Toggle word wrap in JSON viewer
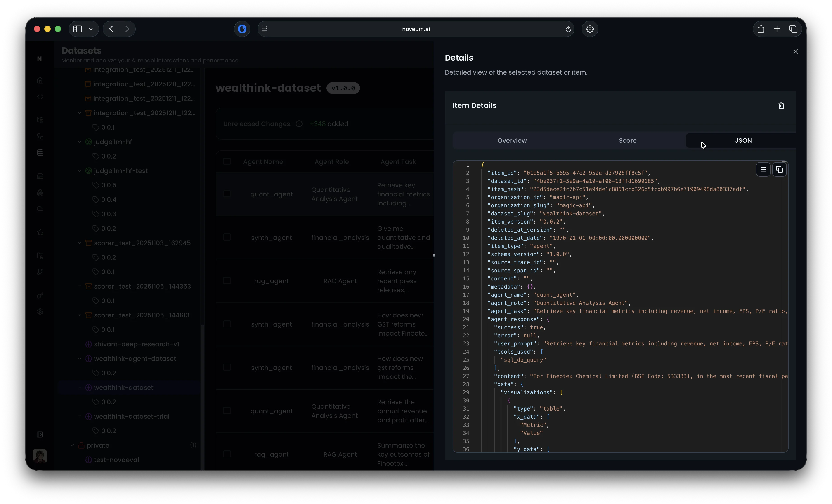This screenshot has width=832, height=504. [763, 170]
